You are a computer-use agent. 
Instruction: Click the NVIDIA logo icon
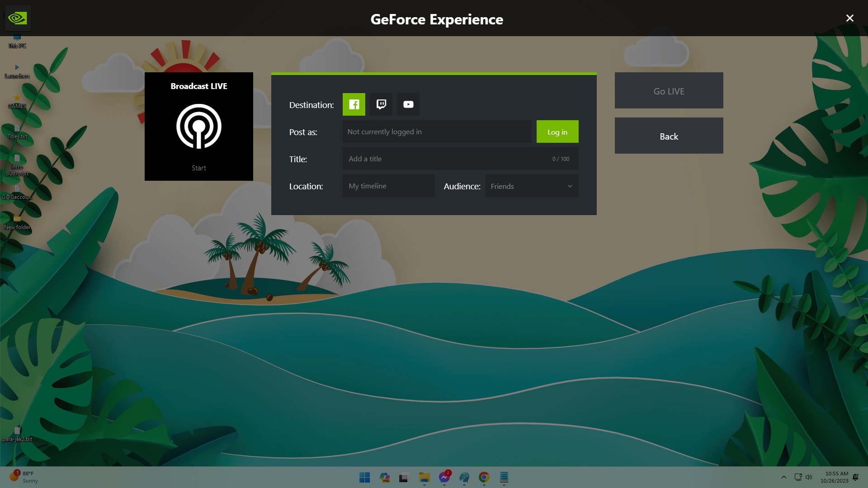click(18, 19)
